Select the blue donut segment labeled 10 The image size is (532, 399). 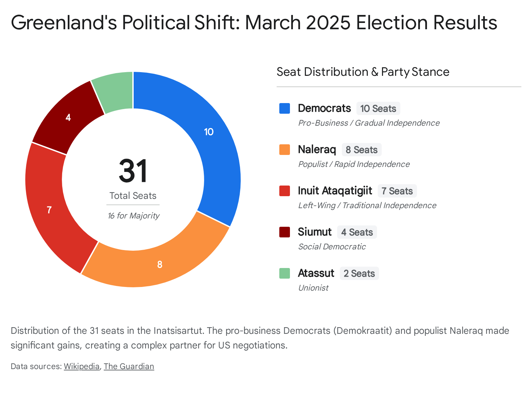coord(213,140)
